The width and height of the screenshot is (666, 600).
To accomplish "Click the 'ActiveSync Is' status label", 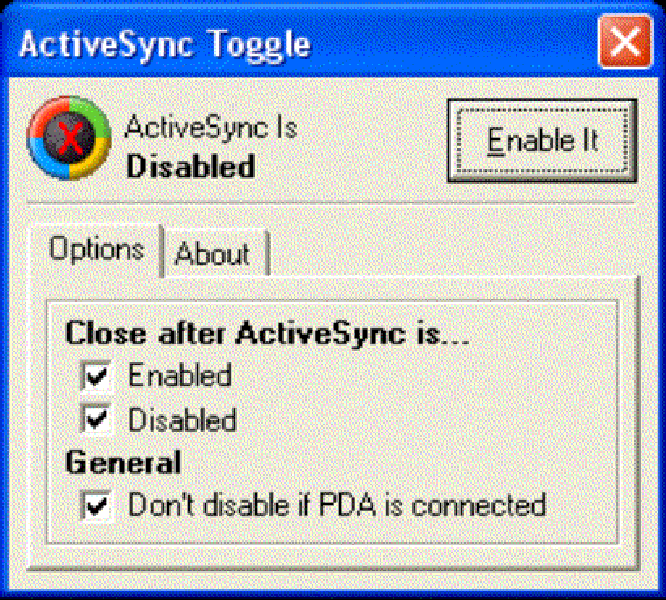I will [x=211, y=127].
